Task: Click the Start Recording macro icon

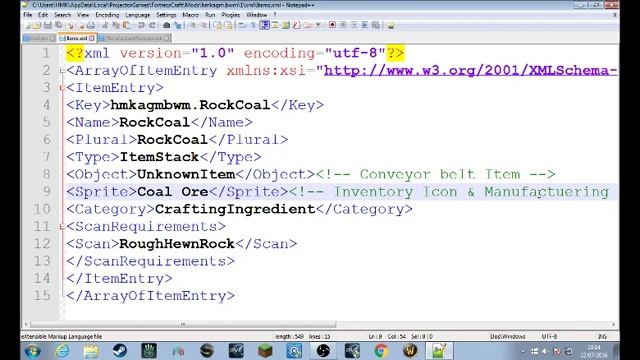Action: pyautogui.click(x=333, y=25)
